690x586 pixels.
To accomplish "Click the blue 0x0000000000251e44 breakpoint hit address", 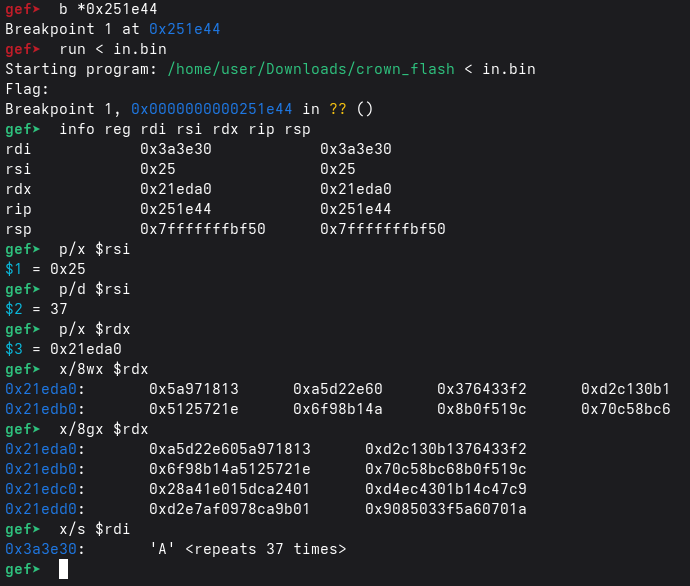I will [212, 109].
